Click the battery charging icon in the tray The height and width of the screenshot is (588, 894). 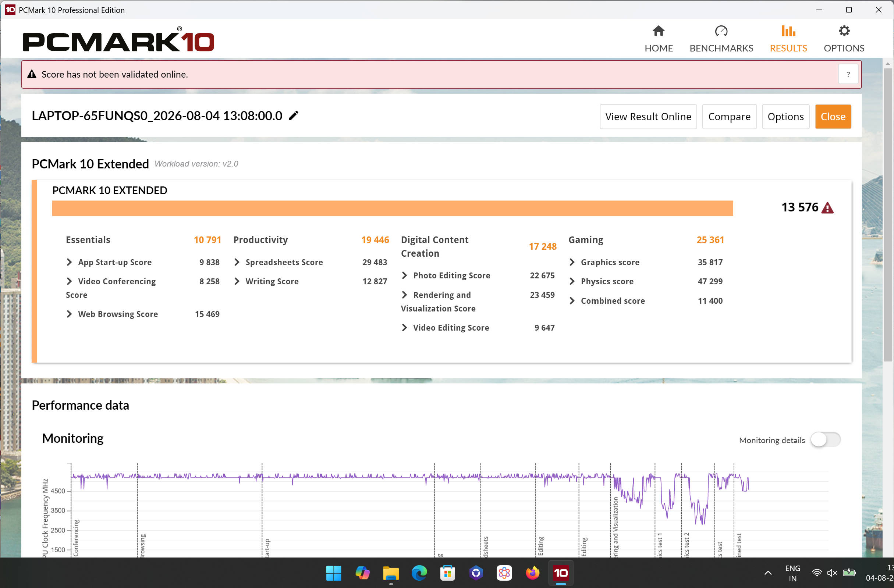pos(849,573)
